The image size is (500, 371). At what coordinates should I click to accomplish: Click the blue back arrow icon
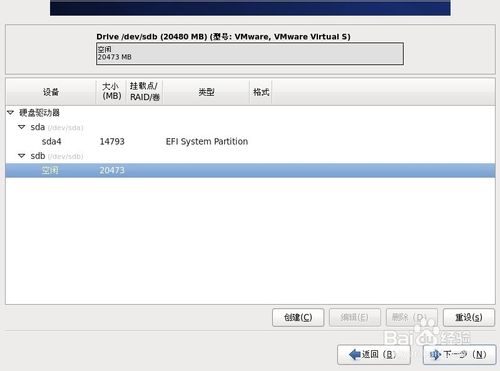(x=355, y=354)
